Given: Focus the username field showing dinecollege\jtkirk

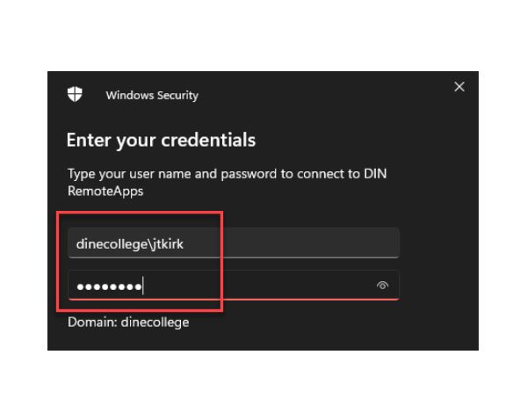Looking at the screenshot, I should pos(234,243).
